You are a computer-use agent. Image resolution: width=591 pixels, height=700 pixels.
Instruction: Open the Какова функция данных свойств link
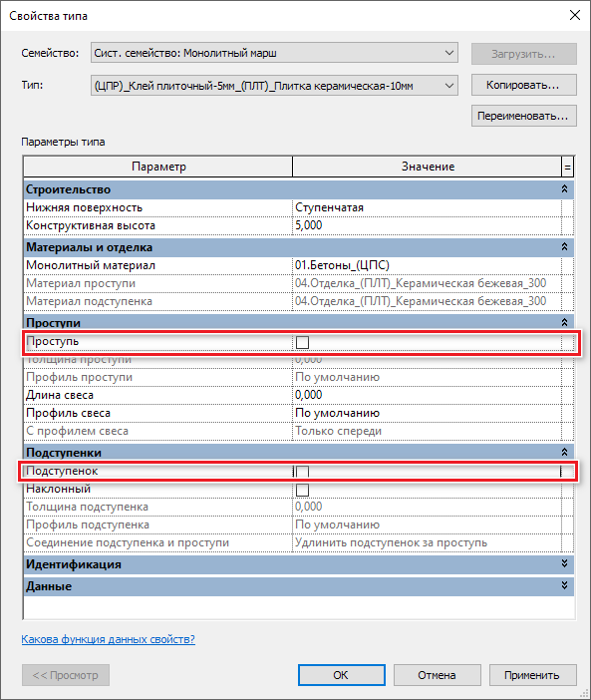(x=108, y=639)
